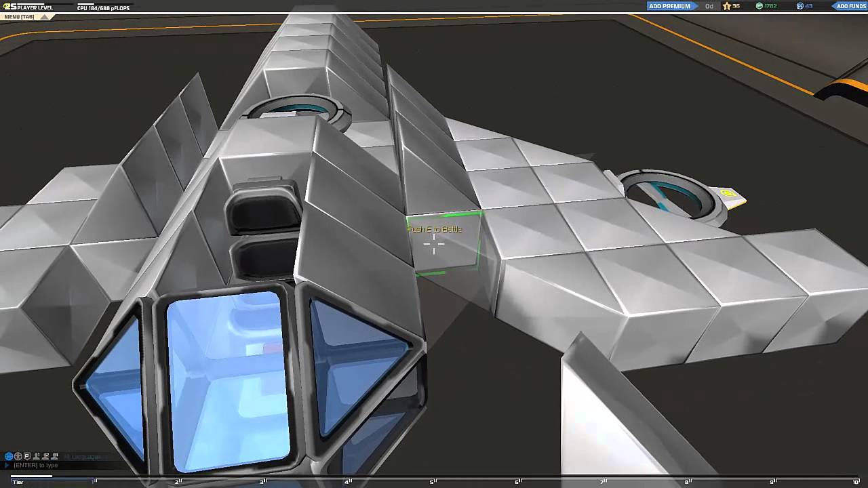This screenshot has width=868, height=488.
Task: Click the gold star tier points icon
Action: point(726,6)
